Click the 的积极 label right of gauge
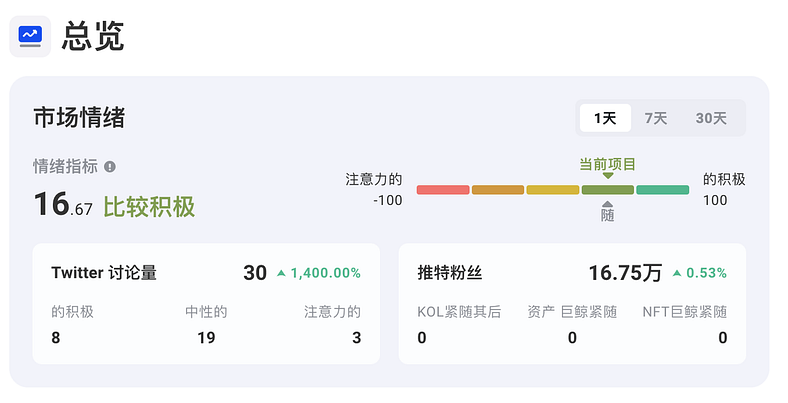788x403 pixels. click(x=724, y=179)
